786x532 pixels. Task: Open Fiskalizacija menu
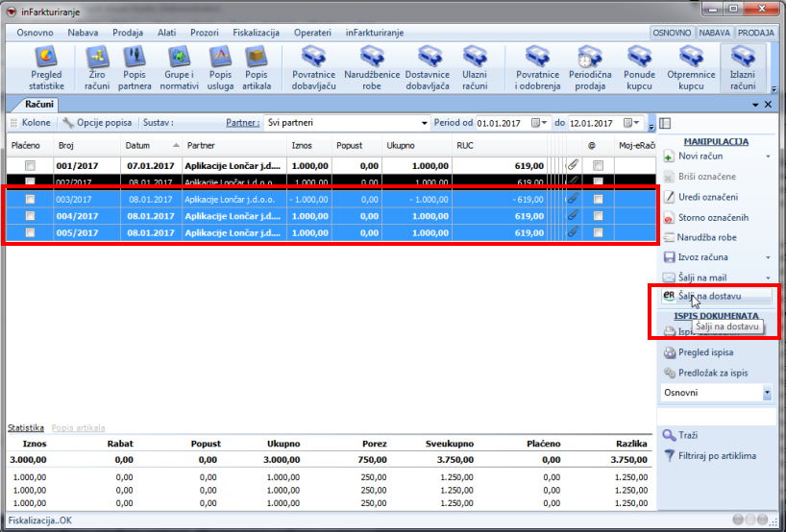pos(257,33)
